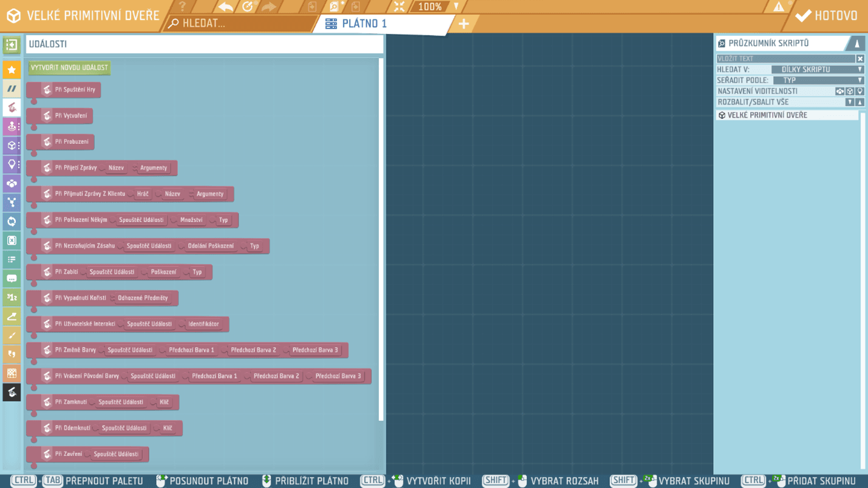Viewport: 868px width, 488px height.
Task: Click the Hotovo button
Action: pyautogui.click(x=827, y=16)
